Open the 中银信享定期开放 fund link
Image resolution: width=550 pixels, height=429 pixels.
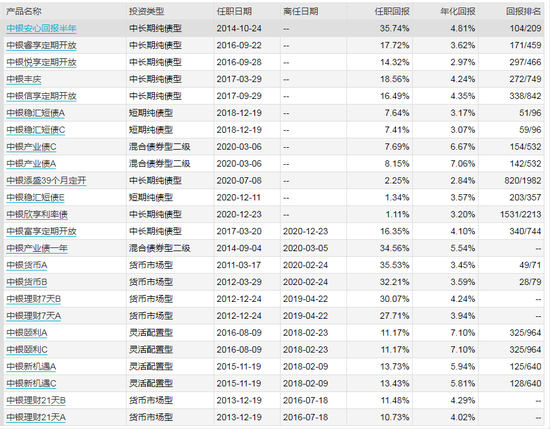(41, 96)
